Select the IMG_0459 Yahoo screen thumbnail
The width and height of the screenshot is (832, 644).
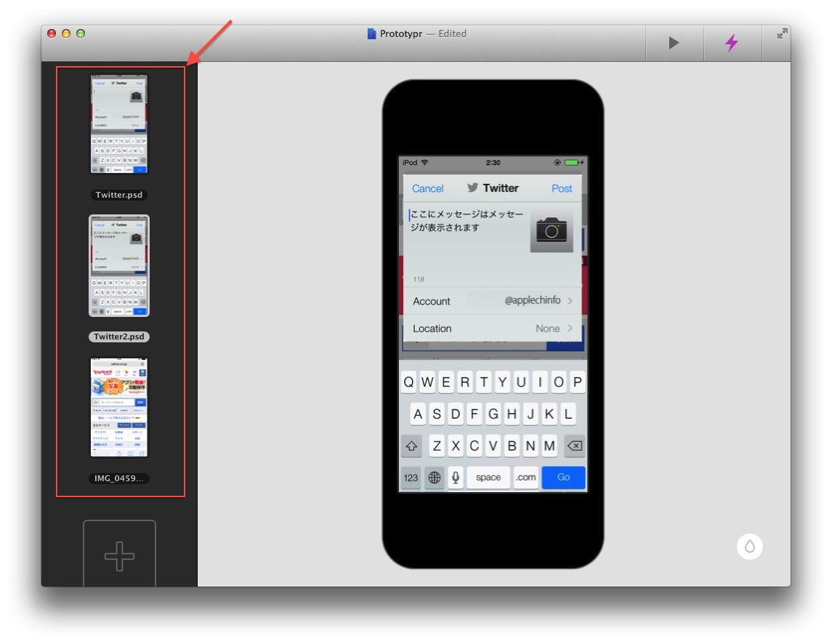tap(119, 407)
